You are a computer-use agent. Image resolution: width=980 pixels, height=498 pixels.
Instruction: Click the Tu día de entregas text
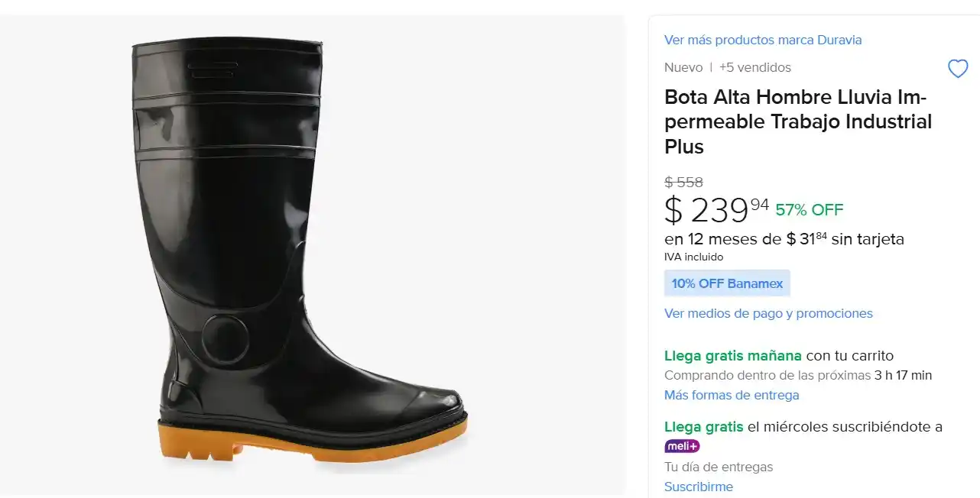[x=719, y=467]
